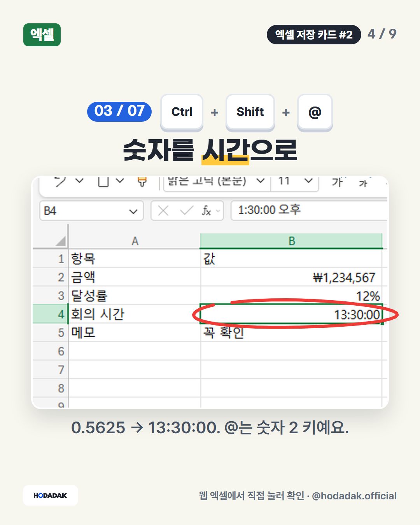
Task: Click the blue 03 / 07 step badge
Action: coord(119,111)
